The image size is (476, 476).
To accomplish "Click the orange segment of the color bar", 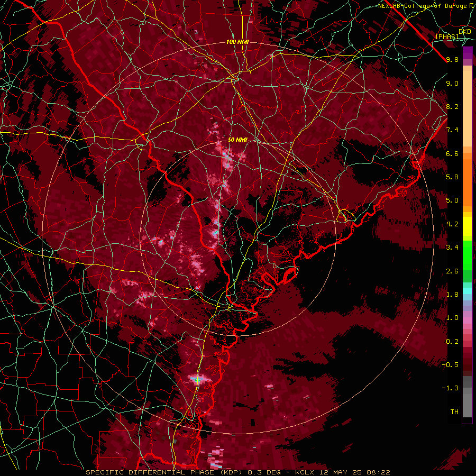I will click(x=467, y=179).
